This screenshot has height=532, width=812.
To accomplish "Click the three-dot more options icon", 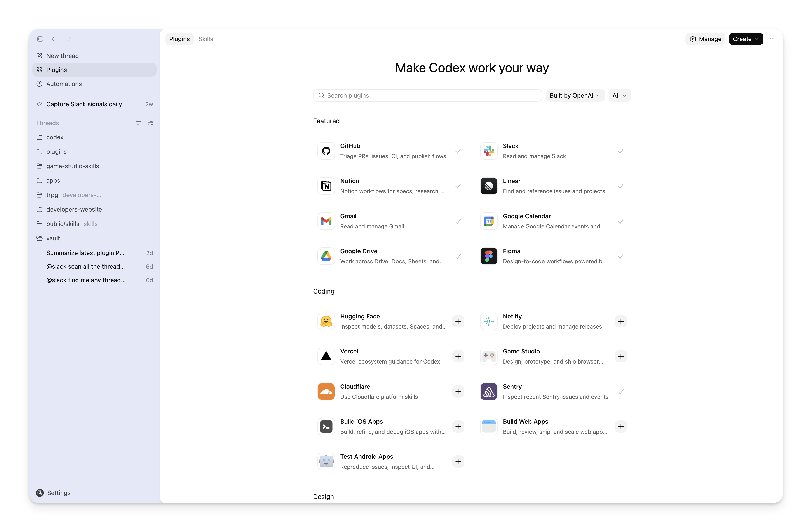I will pyautogui.click(x=773, y=39).
